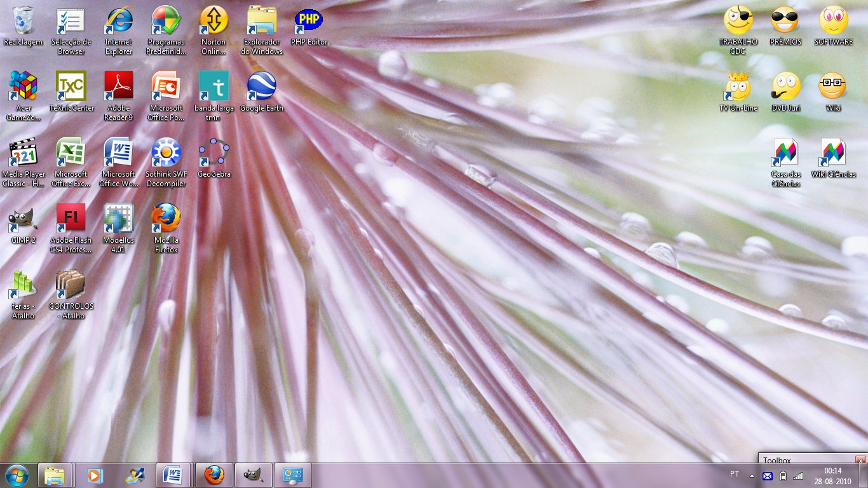Switch to GIMP in the taskbar
This screenshot has width=868, height=488.
coord(254,475)
